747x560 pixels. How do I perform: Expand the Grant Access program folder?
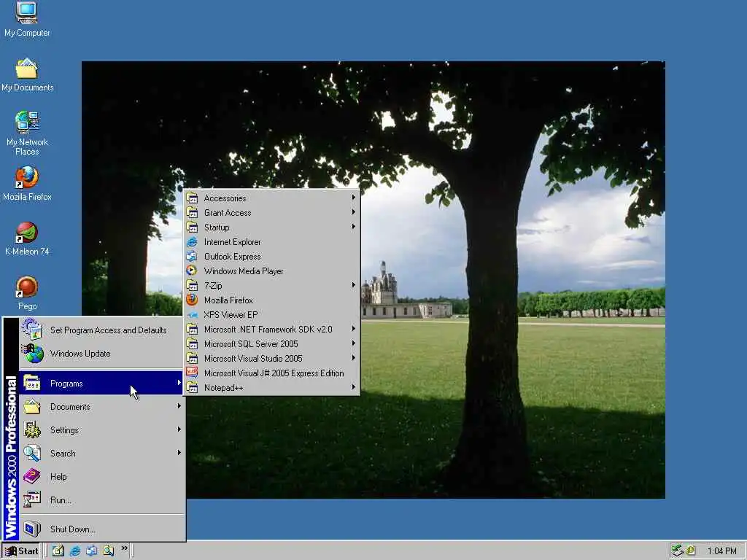pyautogui.click(x=271, y=213)
